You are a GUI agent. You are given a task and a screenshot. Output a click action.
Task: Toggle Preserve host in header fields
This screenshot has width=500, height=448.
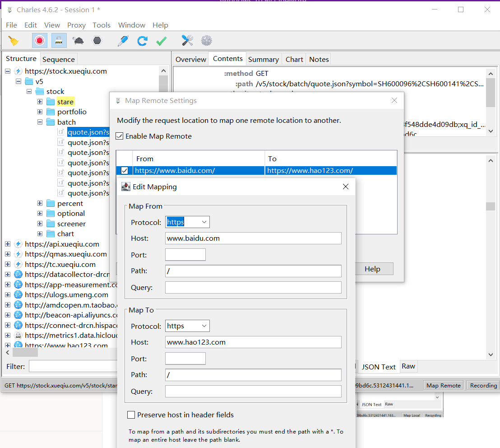click(x=131, y=415)
